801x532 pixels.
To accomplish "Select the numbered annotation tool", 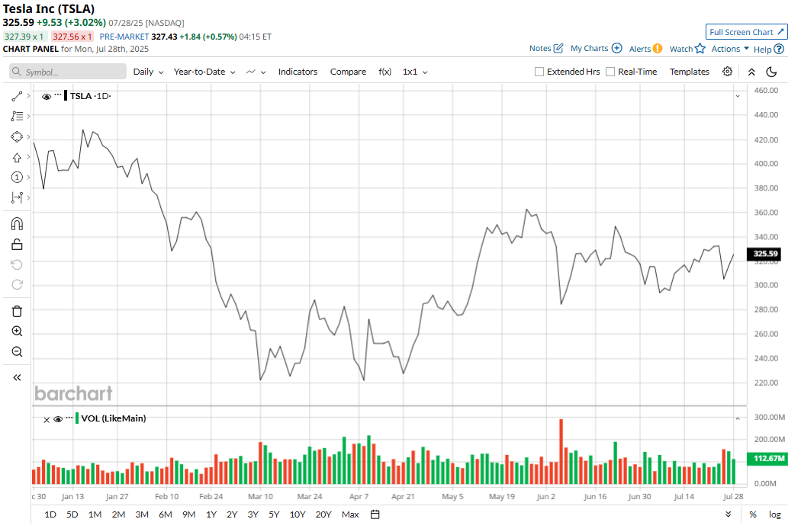I will tap(17, 177).
